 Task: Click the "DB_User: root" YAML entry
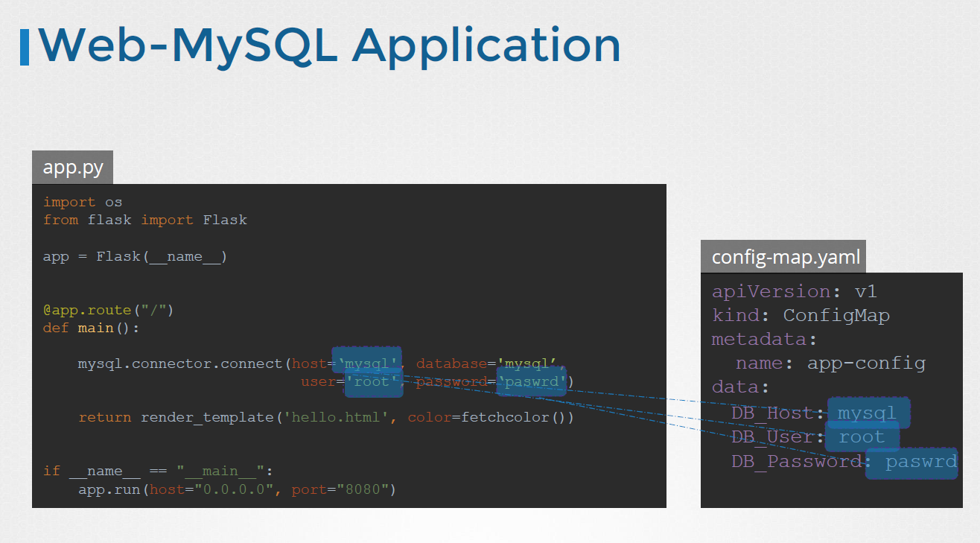808,436
